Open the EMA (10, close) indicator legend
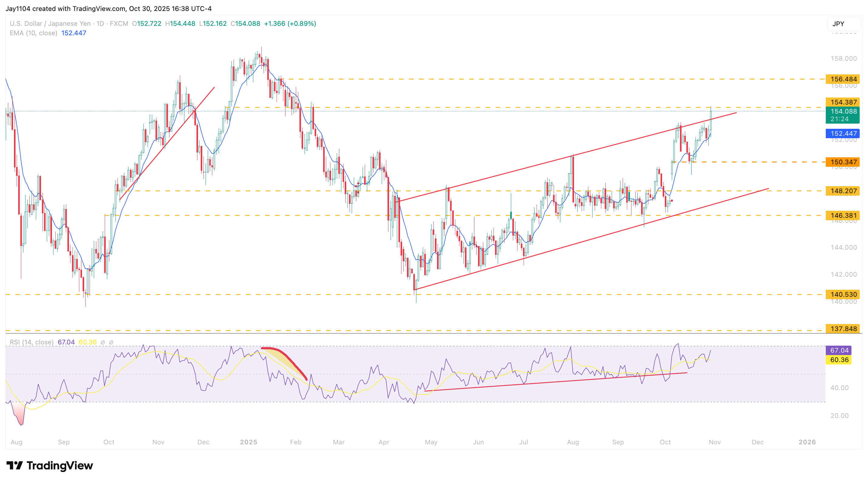 (x=33, y=33)
